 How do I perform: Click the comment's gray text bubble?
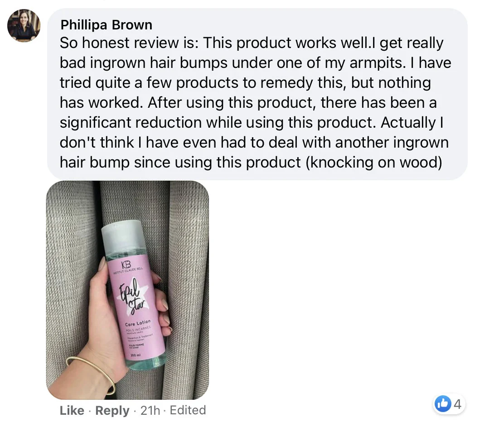257,94
